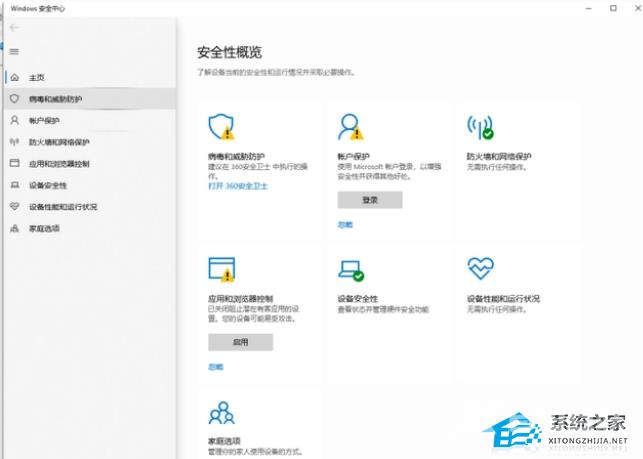Open the device security laptop card icon

(351, 270)
